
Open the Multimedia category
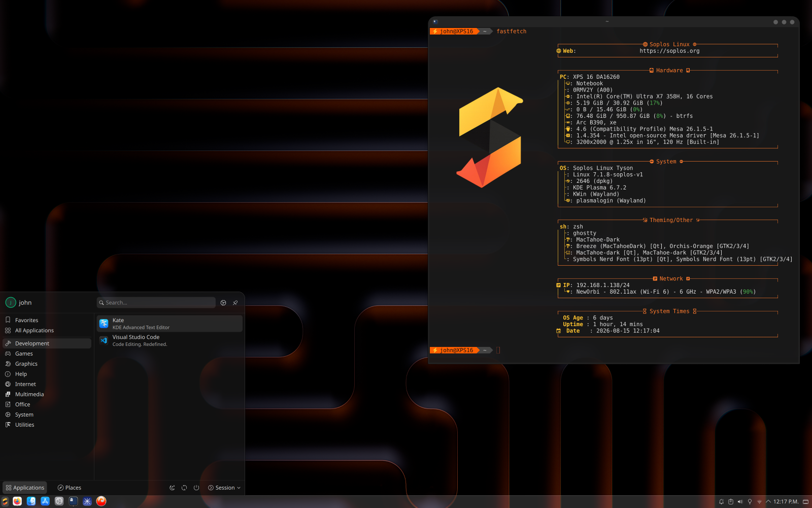[x=47, y=395]
